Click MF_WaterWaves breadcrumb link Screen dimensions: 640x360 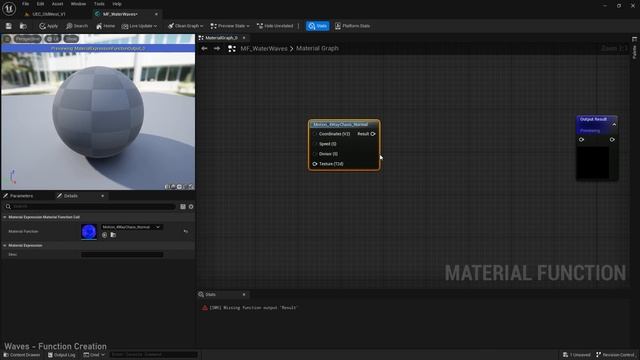pos(264,49)
